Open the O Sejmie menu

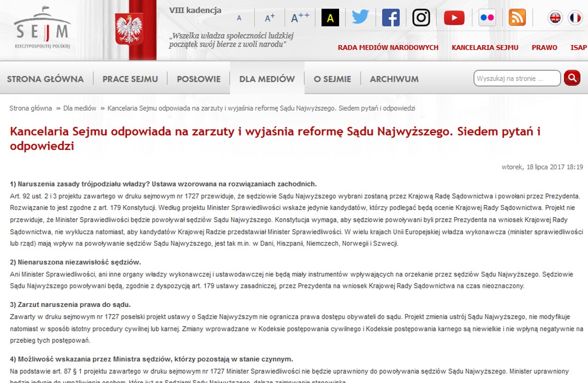pos(332,78)
